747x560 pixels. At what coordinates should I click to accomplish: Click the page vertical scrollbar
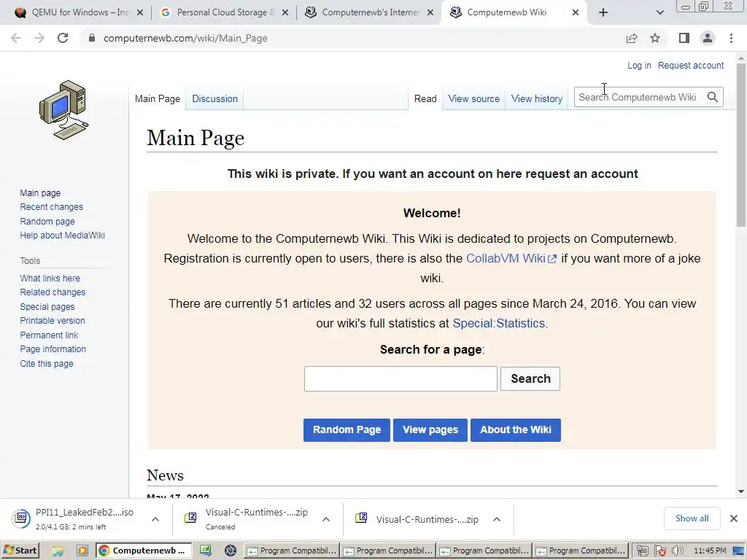(741, 145)
